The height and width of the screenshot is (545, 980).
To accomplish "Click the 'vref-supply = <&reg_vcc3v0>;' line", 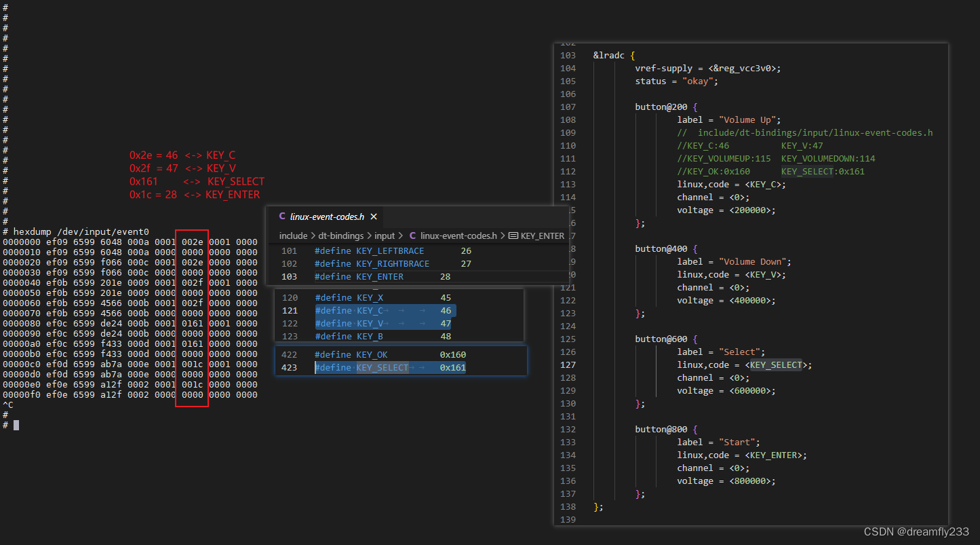I will click(708, 68).
